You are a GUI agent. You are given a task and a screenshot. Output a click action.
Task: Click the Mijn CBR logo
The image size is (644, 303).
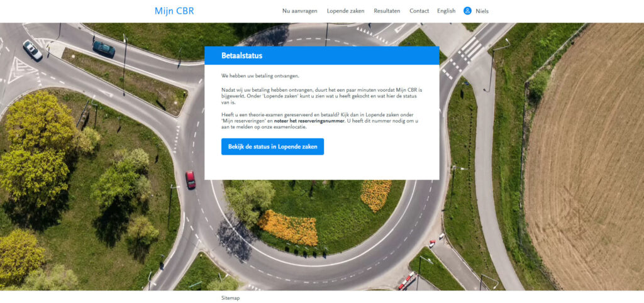(x=174, y=11)
